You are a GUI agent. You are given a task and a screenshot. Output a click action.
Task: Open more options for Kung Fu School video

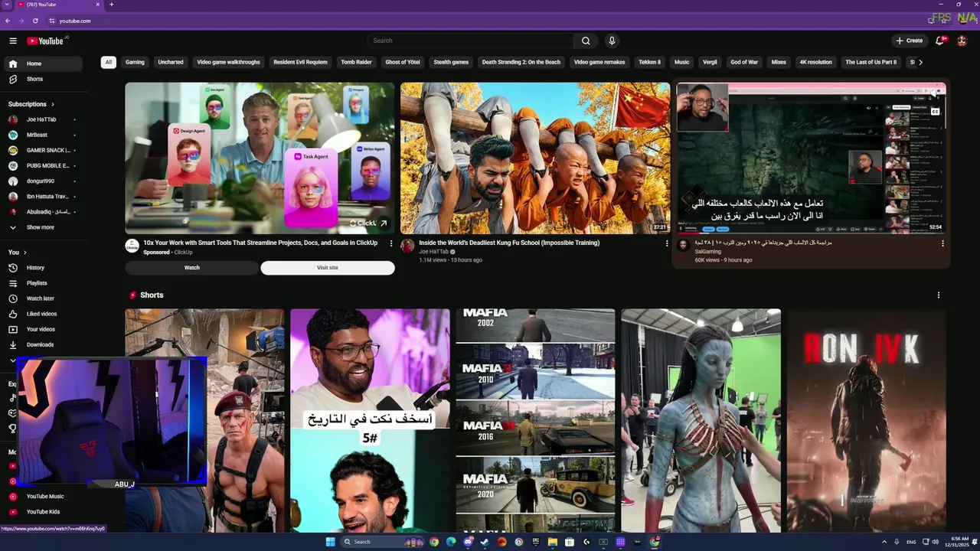pos(667,243)
